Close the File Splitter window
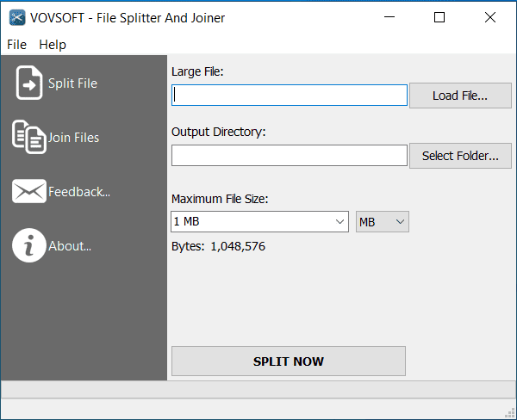The height and width of the screenshot is (420, 517). coord(490,17)
